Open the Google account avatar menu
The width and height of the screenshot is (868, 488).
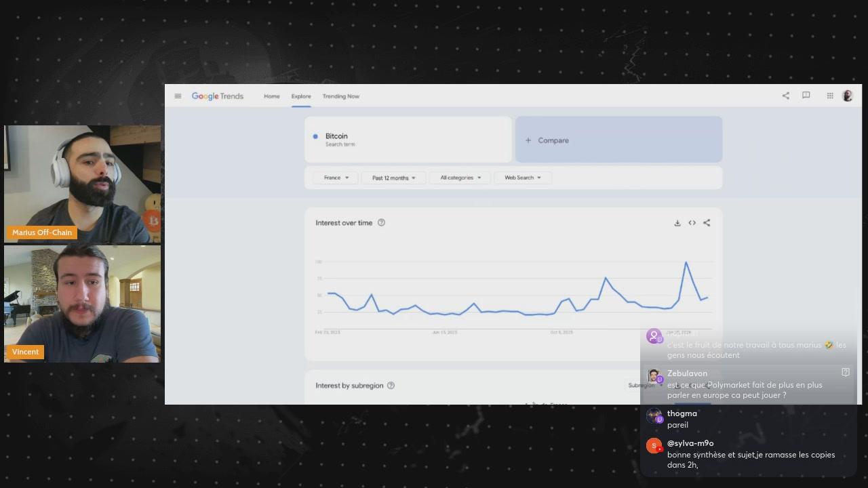848,96
